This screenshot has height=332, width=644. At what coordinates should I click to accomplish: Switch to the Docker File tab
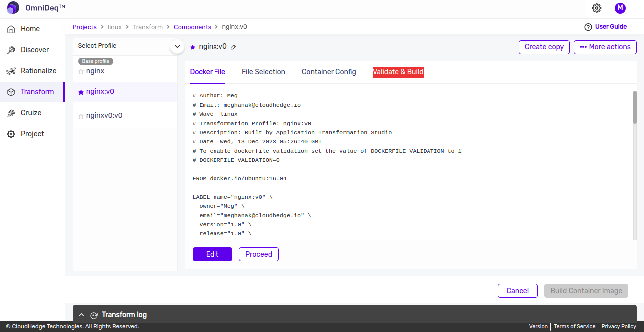pos(208,72)
